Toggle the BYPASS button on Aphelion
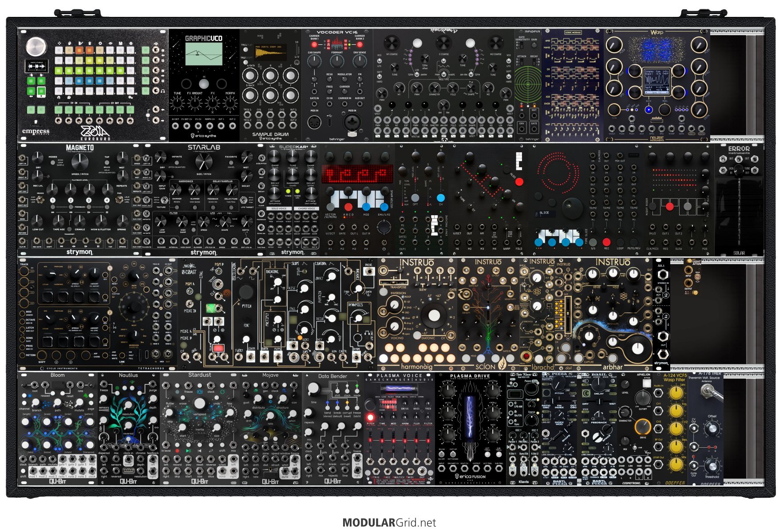 (647, 383)
